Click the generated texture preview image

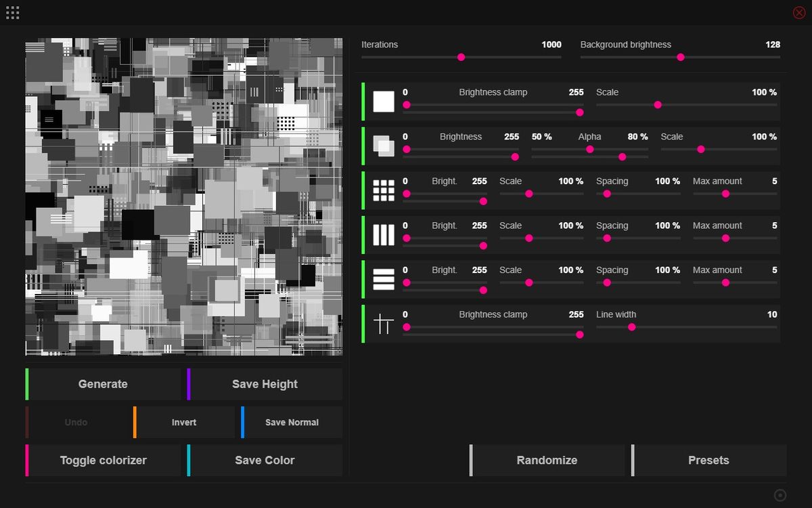(x=183, y=198)
